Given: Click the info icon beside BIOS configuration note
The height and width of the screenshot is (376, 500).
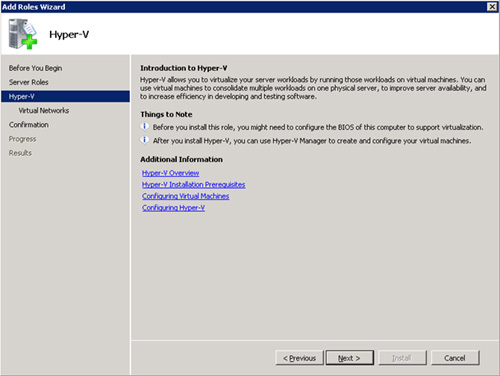Looking at the screenshot, I should (144, 127).
